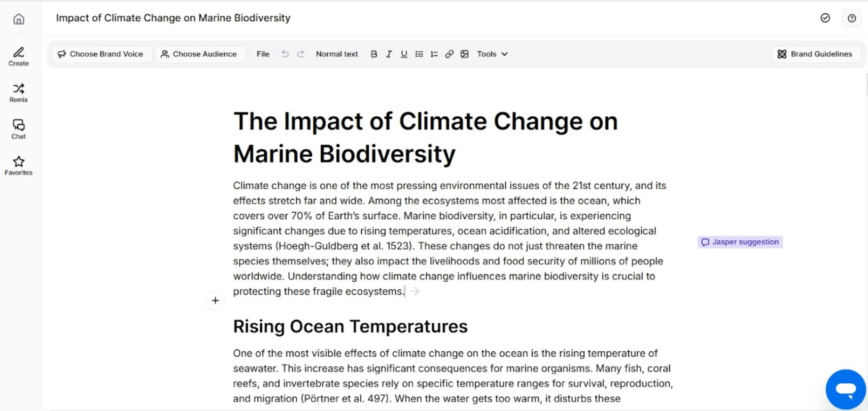Open the Choose Audience selector
The height and width of the screenshot is (411, 868).
[x=199, y=54]
